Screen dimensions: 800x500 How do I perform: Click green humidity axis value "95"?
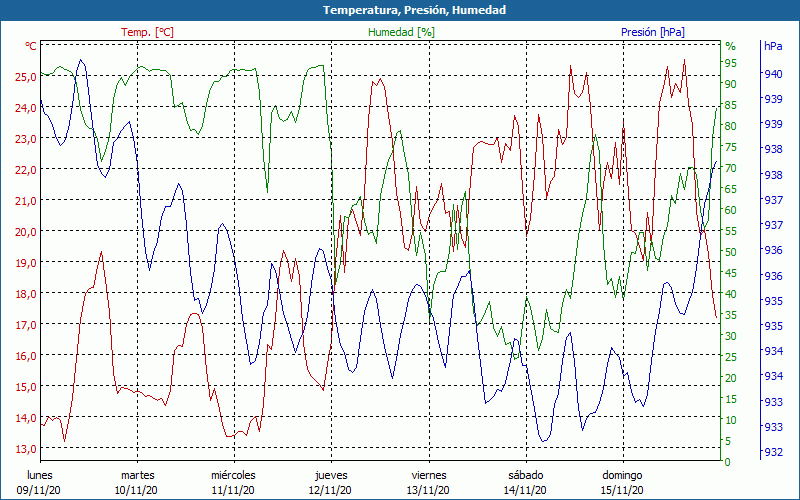pyautogui.click(x=731, y=63)
